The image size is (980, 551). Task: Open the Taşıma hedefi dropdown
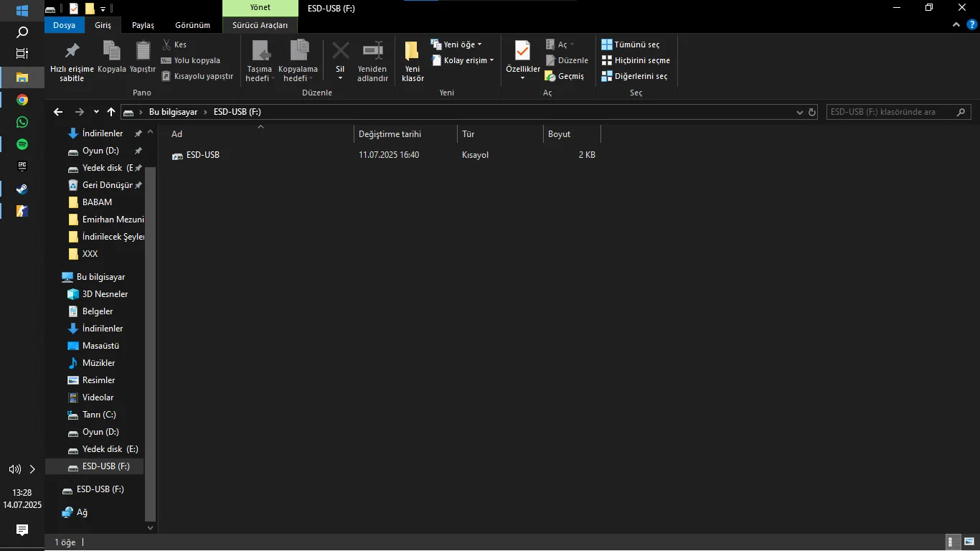(x=259, y=61)
